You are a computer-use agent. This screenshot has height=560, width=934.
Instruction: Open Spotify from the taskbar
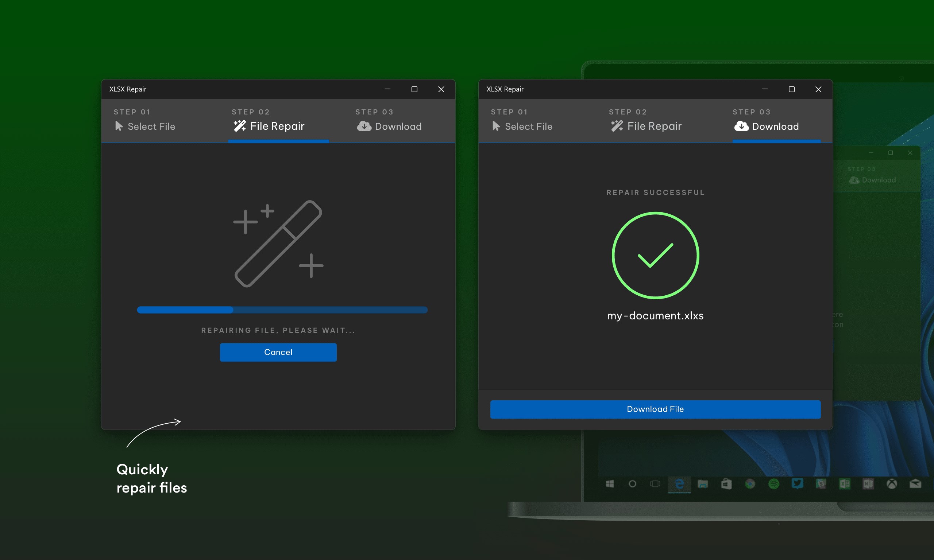click(x=773, y=484)
